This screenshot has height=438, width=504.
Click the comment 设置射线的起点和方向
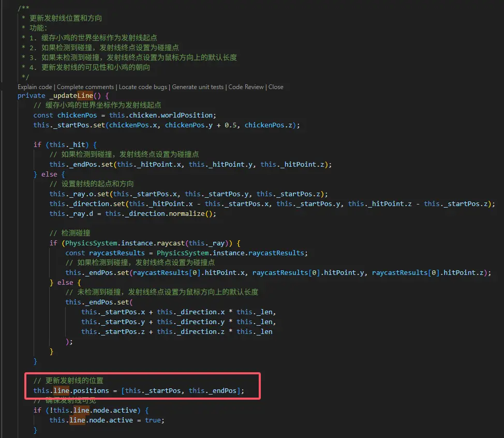[91, 184]
